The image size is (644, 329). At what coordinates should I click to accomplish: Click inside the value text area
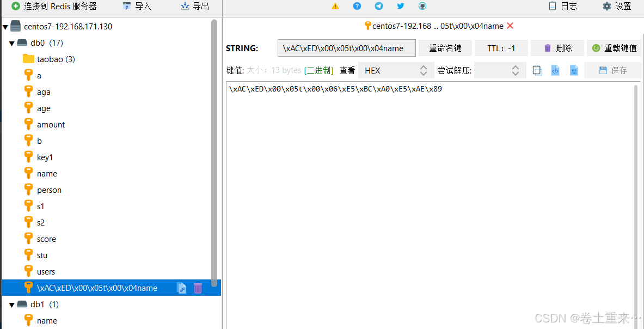(431, 205)
